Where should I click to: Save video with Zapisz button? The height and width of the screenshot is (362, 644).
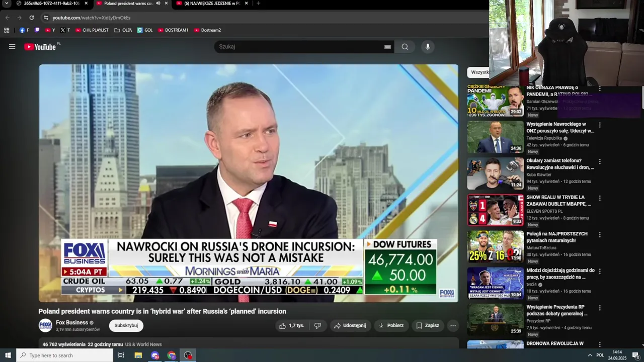tap(428, 326)
